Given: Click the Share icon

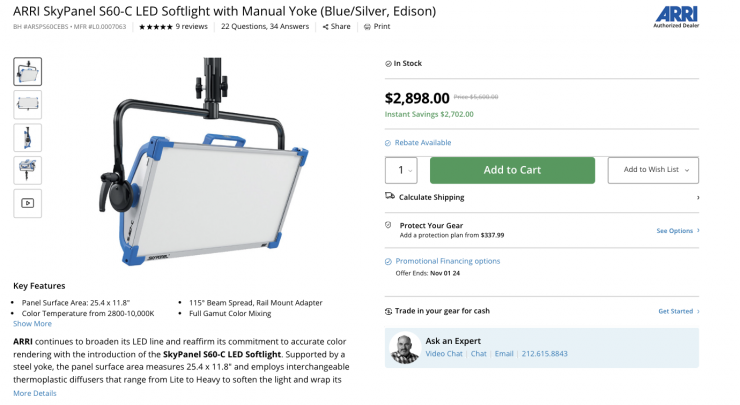Looking at the screenshot, I should [326, 27].
